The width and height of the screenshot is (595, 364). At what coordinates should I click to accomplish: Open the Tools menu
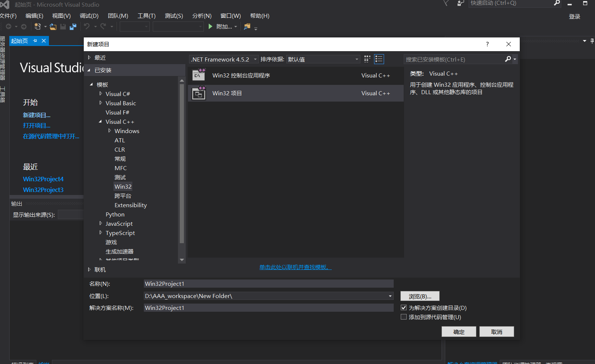[146, 16]
